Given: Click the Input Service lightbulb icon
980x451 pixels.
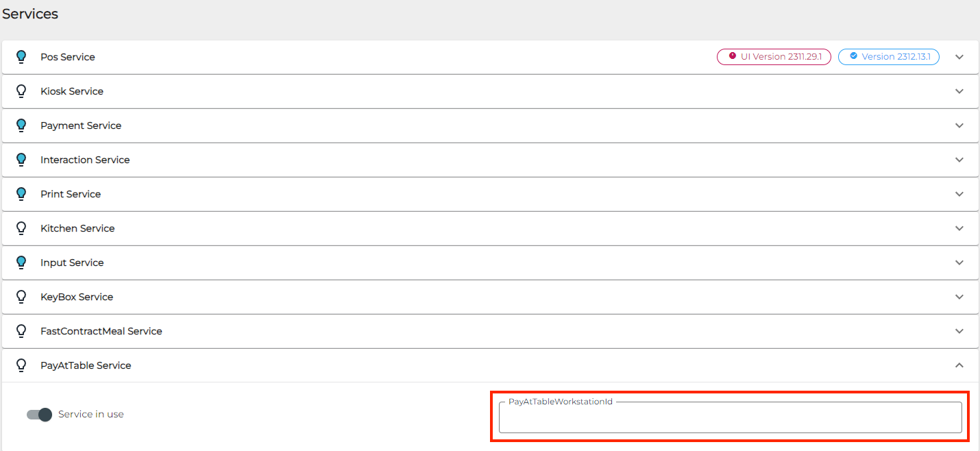Looking at the screenshot, I should click(x=21, y=263).
